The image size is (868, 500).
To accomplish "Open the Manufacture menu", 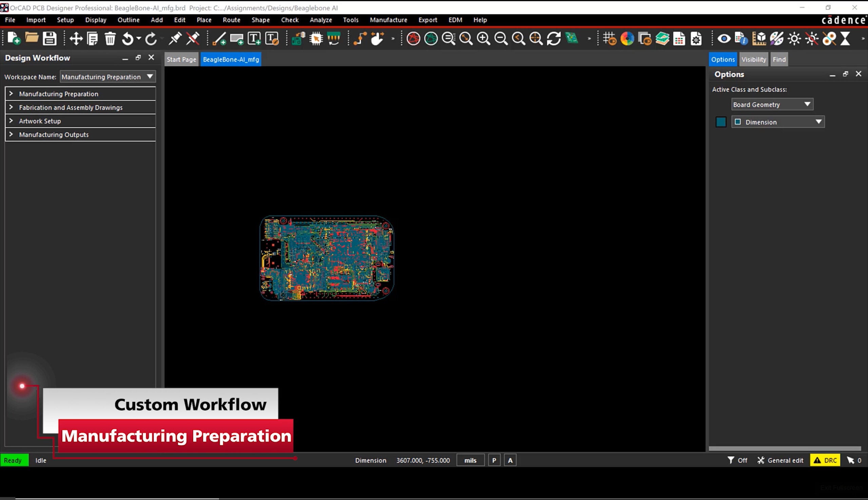I will pyautogui.click(x=388, y=20).
